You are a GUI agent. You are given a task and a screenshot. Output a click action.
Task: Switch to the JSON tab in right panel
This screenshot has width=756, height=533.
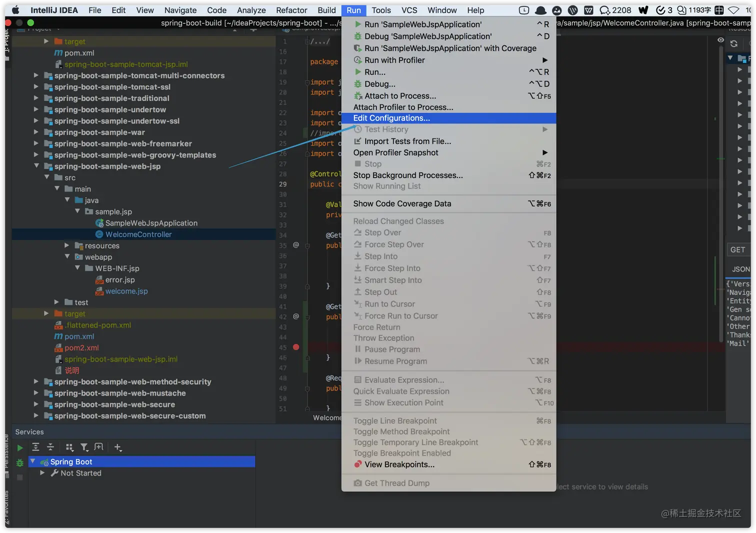tap(740, 269)
